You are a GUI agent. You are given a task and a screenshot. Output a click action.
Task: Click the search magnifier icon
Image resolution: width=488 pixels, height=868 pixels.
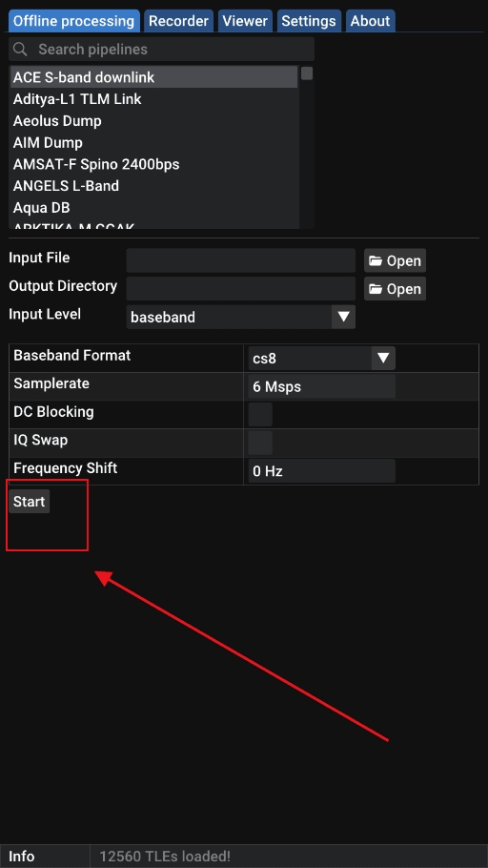pos(20,50)
